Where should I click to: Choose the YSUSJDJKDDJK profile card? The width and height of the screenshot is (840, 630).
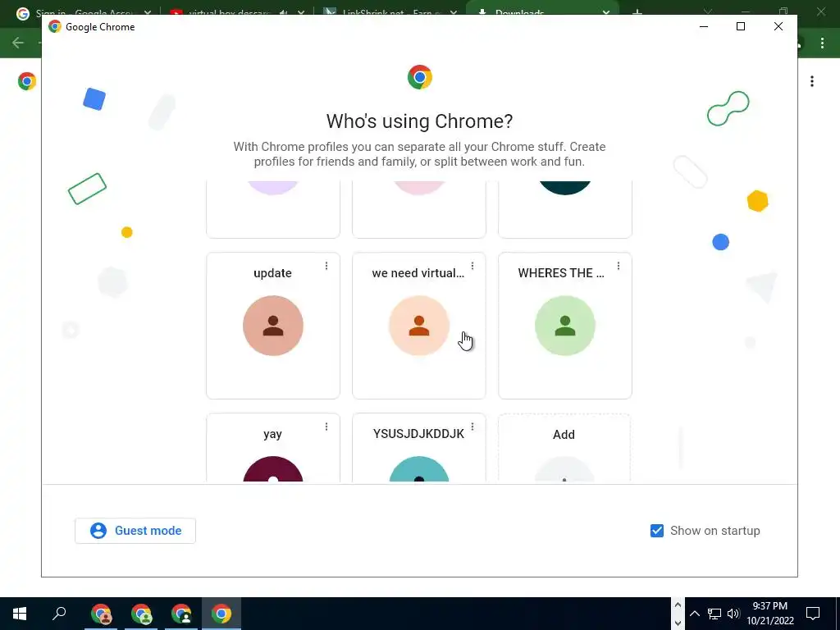pyautogui.click(x=419, y=448)
